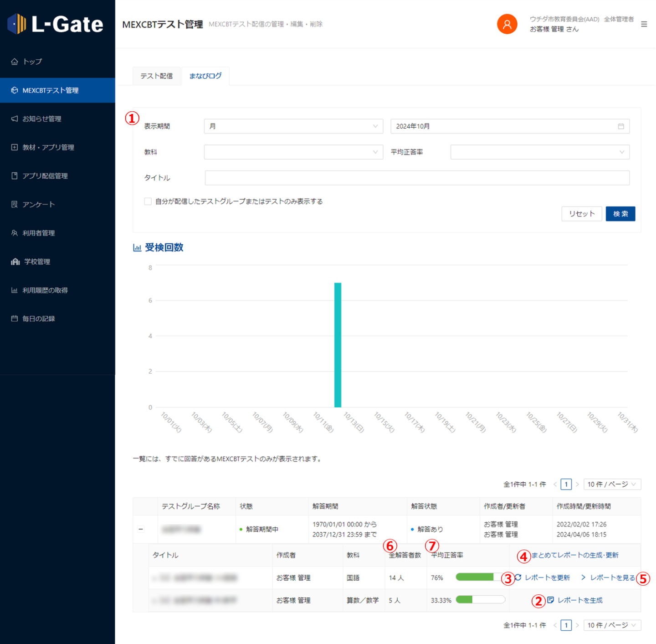The width and height of the screenshot is (656, 644).
Task: Open the hamburger menu in header
Action: pyautogui.click(x=644, y=24)
